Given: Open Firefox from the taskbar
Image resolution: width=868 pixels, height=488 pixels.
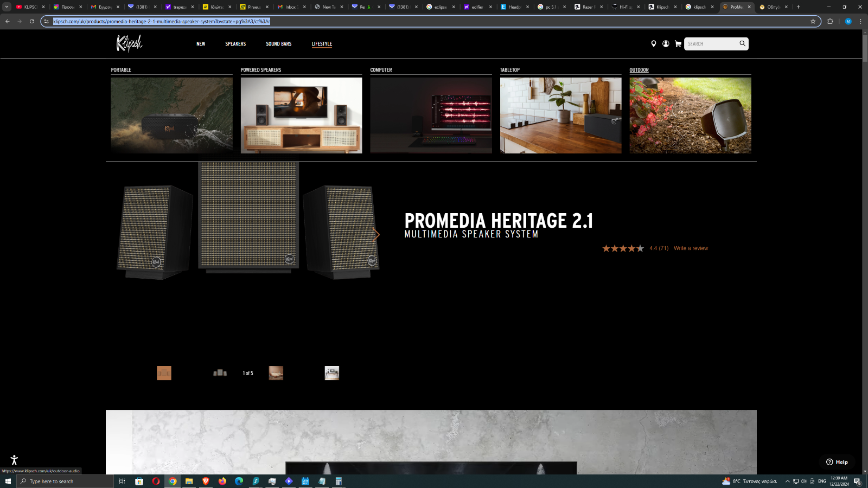Looking at the screenshot, I should (222, 481).
